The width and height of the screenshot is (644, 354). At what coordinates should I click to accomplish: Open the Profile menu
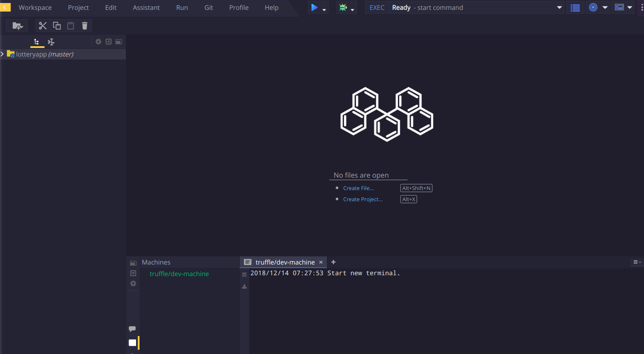pos(239,8)
